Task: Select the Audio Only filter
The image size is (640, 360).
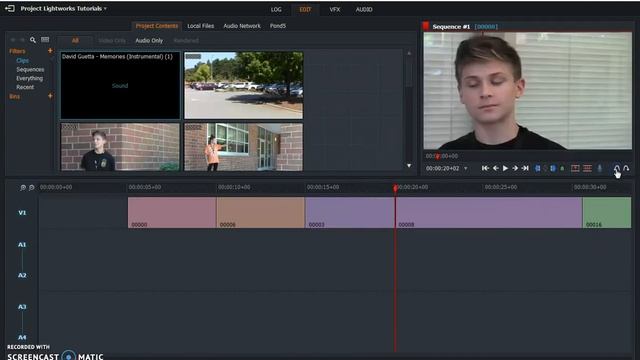Action: click(x=149, y=40)
